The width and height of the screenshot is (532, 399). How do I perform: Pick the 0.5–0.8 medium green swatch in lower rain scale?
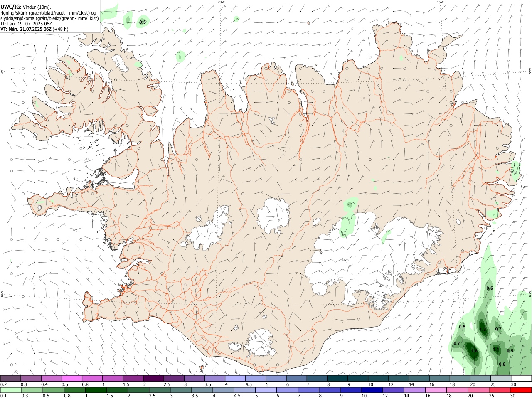coord(53,390)
